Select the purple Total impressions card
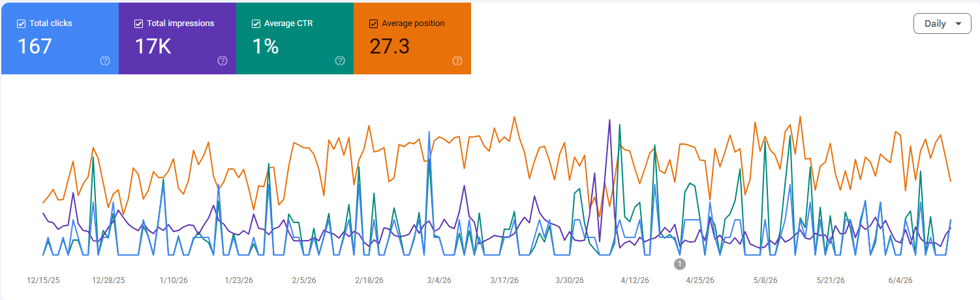The height and width of the screenshot is (300, 980). (177, 38)
